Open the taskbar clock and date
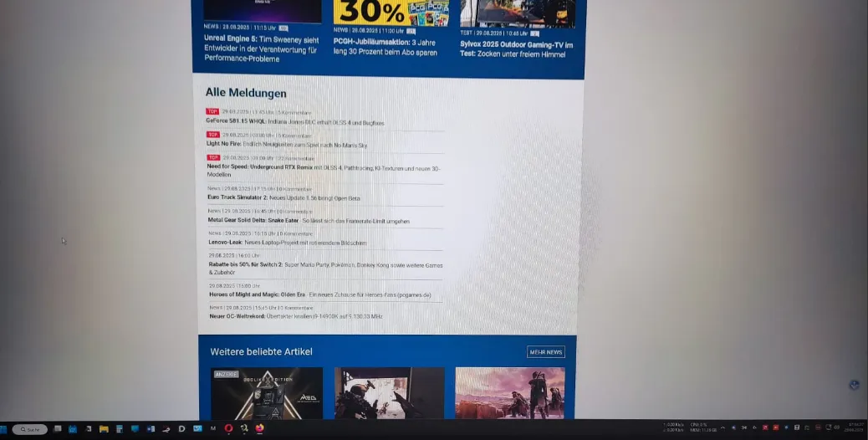Viewport: 868px width, 440px height. click(x=855, y=428)
